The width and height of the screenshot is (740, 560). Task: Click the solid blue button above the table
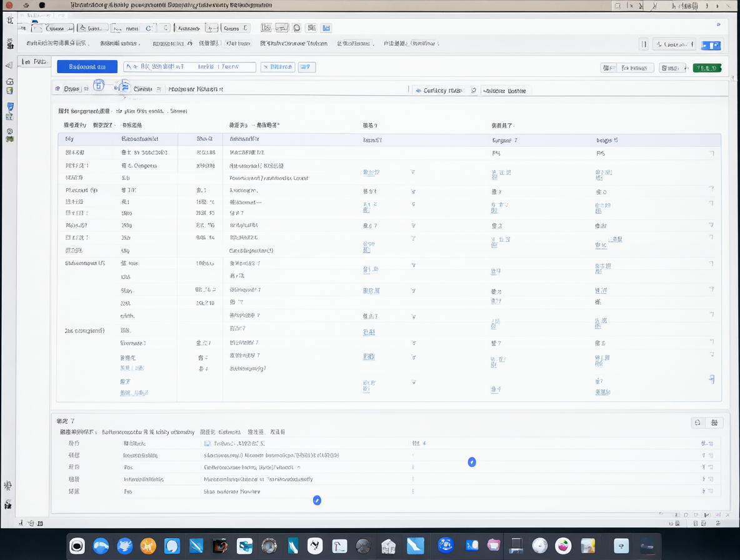click(x=87, y=66)
